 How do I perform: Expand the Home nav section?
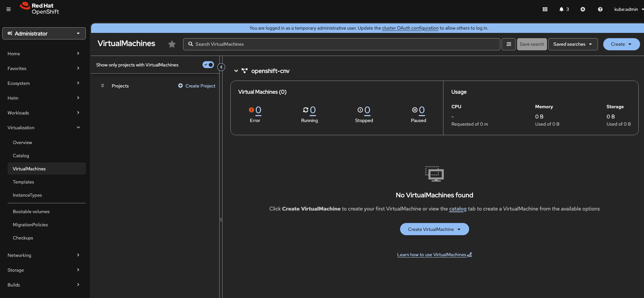pos(44,54)
